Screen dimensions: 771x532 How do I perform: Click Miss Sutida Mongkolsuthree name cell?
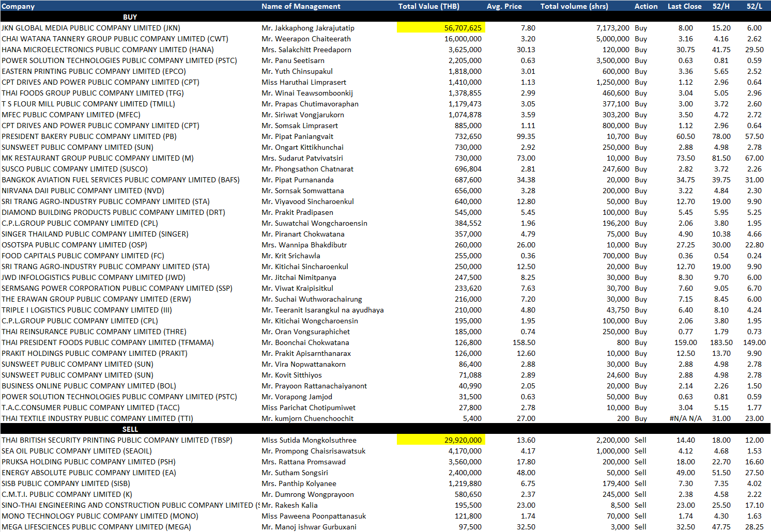(309, 440)
